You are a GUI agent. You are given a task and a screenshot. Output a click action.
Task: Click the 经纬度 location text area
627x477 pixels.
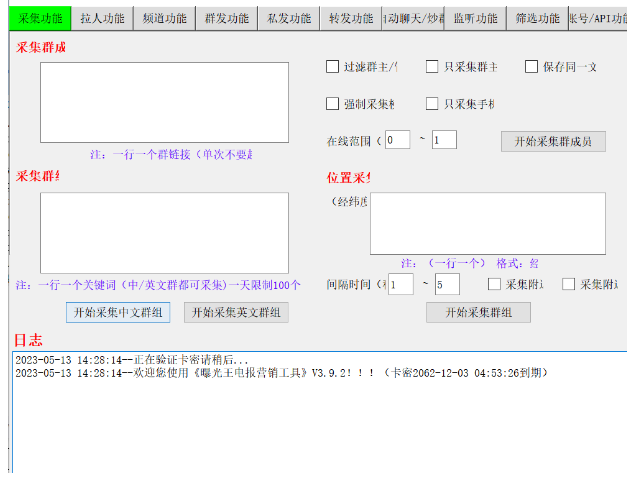487,223
